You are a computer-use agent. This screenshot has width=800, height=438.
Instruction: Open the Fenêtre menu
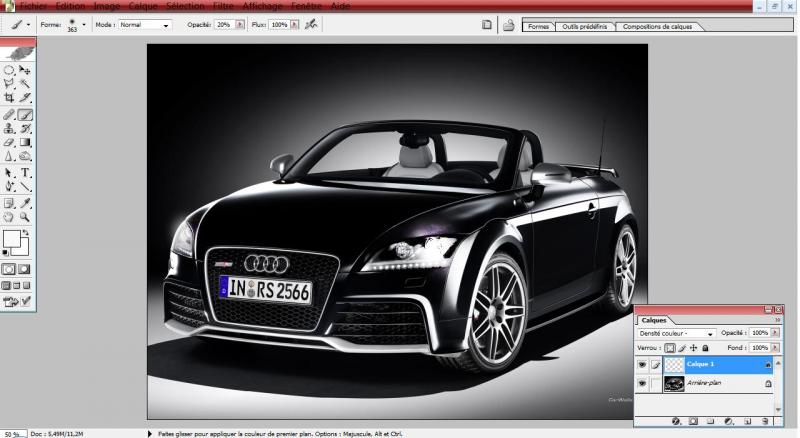click(x=306, y=6)
